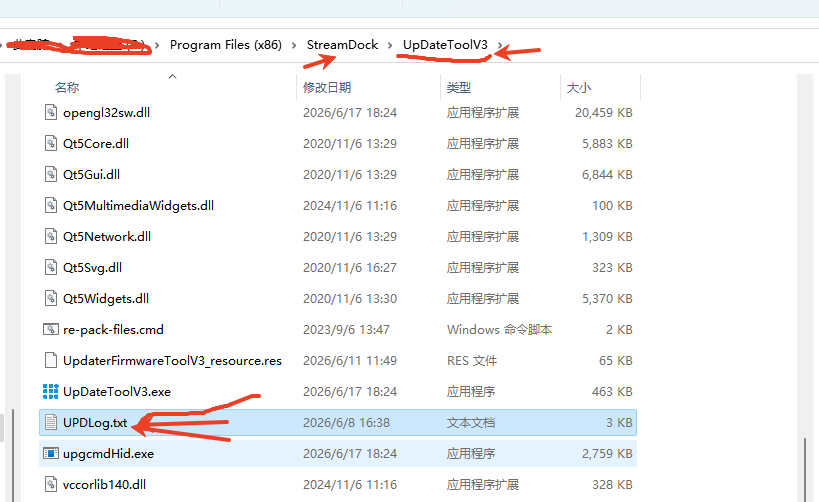Image resolution: width=819 pixels, height=502 pixels.
Task: Sort files by the 修改日期 column header
Action: click(327, 87)
